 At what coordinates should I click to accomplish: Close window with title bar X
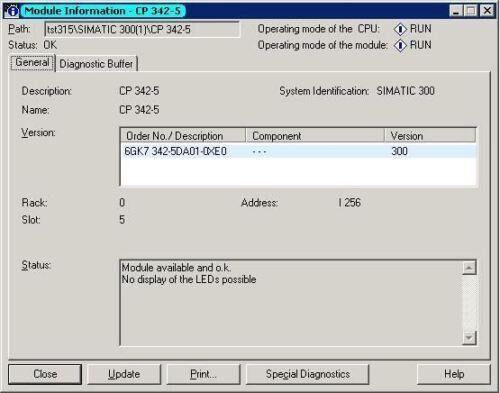tap(487, 11)
